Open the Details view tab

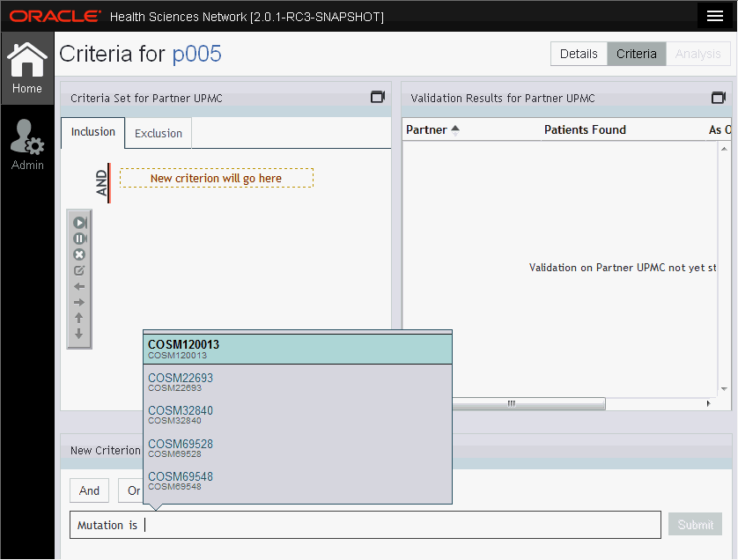[x=579, y=54]
